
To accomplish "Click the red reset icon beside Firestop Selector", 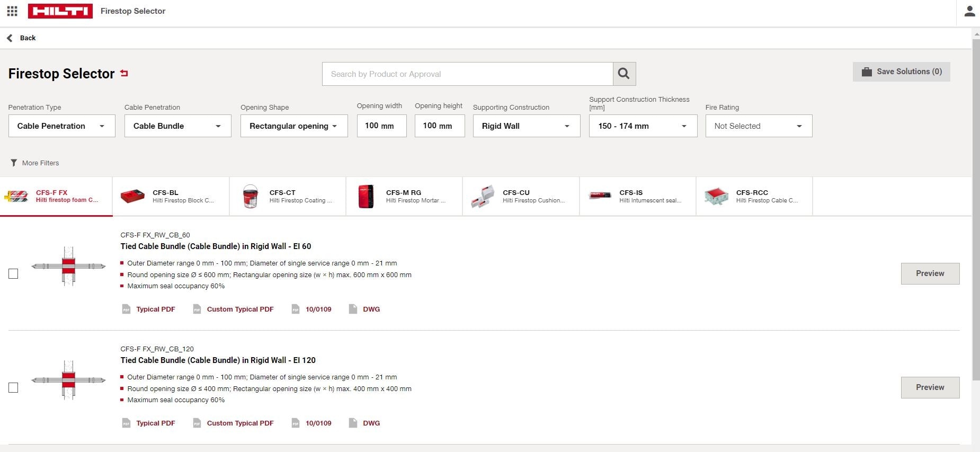I will point(124,73).
